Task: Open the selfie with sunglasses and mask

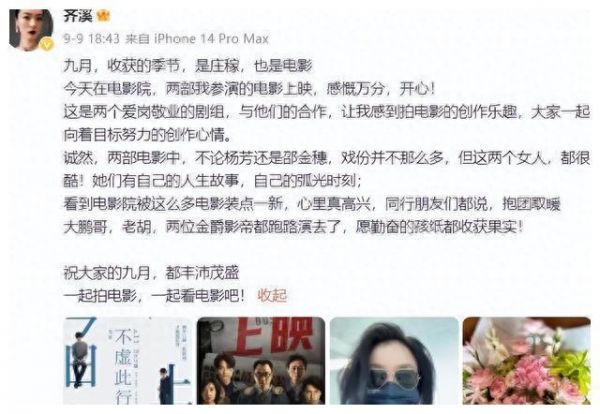Action: pyautogui.click(x=394, y=360)
